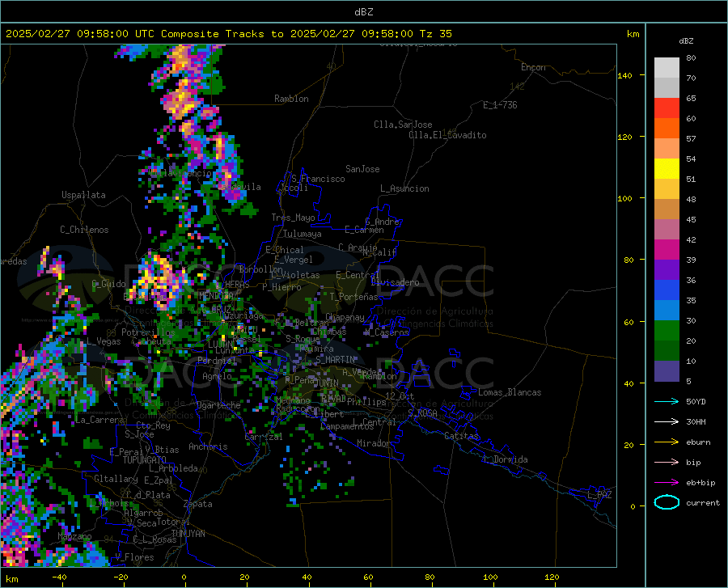Screen dimensions: 728x588
Task: Click the 30 dBZ light blue swatch
Action: [x=667, y=311]
